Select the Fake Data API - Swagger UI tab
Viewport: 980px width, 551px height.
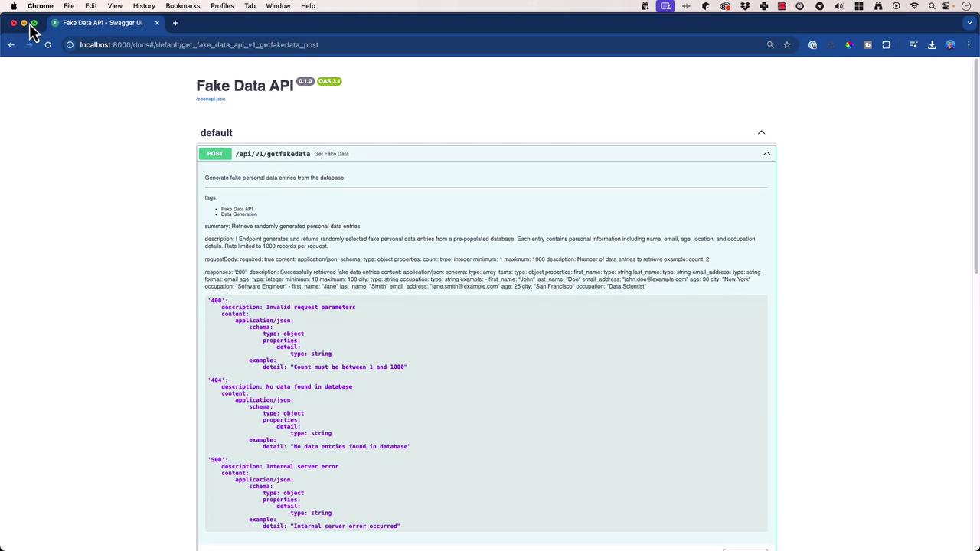(106, 23)
